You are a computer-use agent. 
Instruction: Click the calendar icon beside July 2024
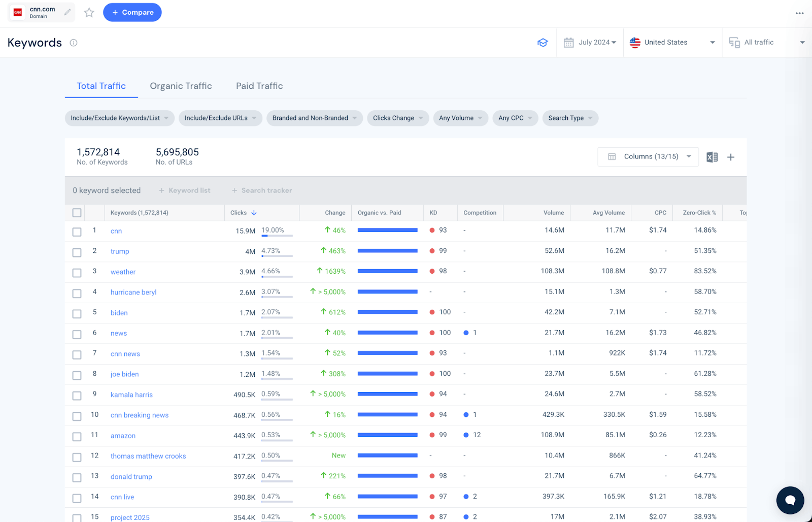(568, 43)
